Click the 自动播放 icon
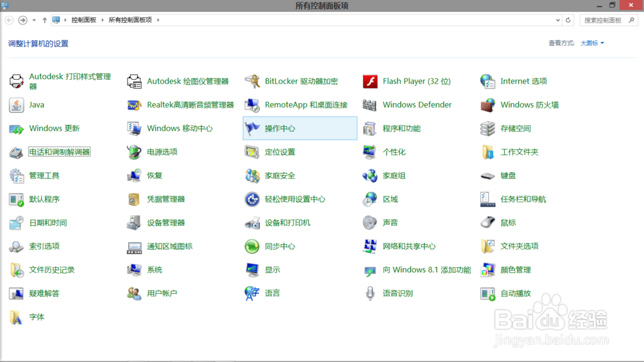The image size is (644, 362). (x=488, y=293)
